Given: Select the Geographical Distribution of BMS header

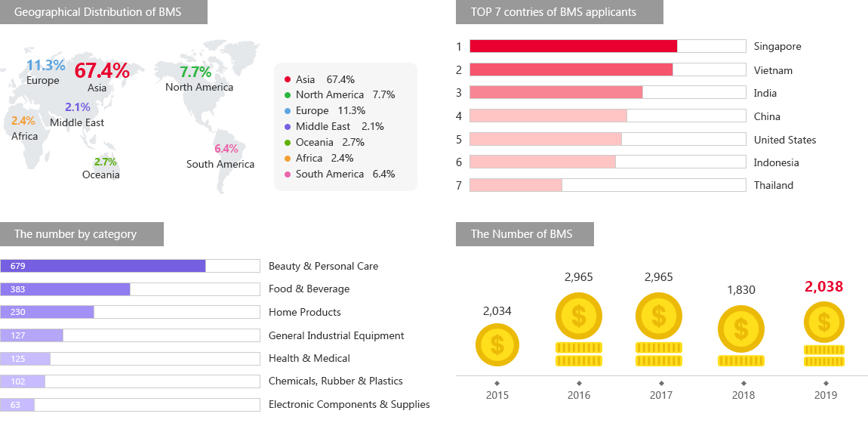Looking at the screenshot, I should pyautogui.click(x=103, y=12).
